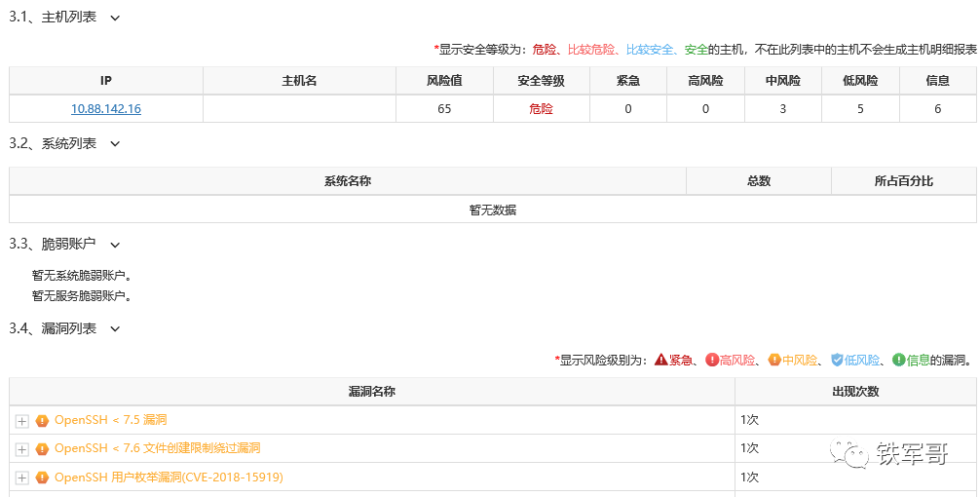980x497 pixels.
Task: Click the 系统名称 column header
Action: [348, 181]
